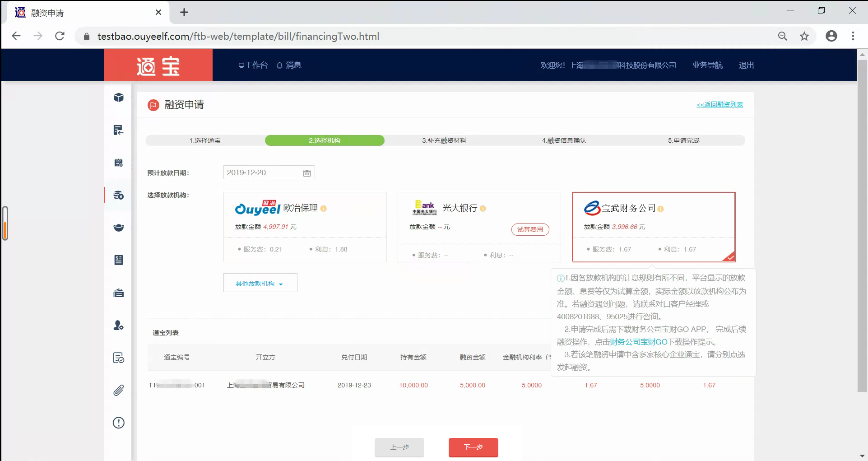Viewport: 868px width, 461px height.
Task: Click info icon next to 欧冶保理
Action: tap(324, 209)
